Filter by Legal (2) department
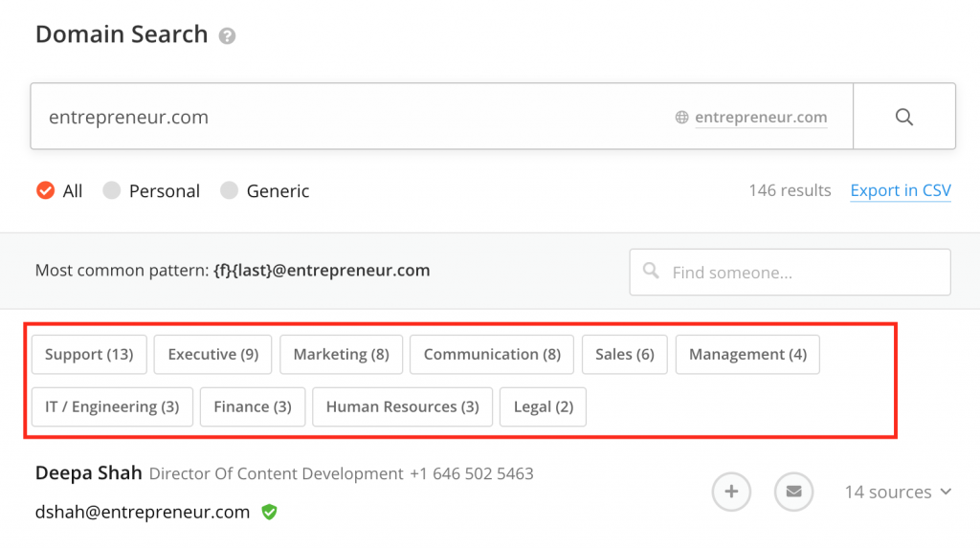The height and width of the screenshot is (548, 980). (x=544, y=406)
